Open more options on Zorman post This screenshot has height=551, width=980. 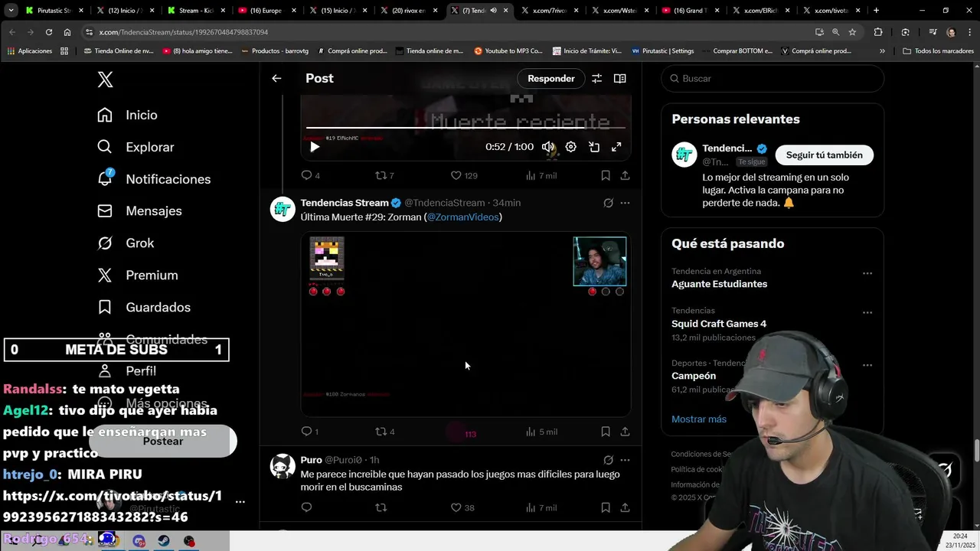[625, 203]
